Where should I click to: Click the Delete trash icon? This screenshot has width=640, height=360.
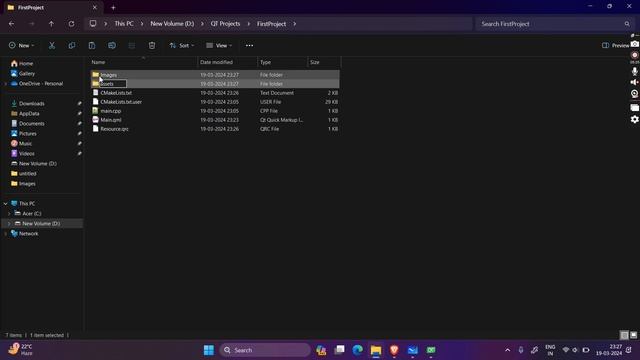[x=152, y=46]
